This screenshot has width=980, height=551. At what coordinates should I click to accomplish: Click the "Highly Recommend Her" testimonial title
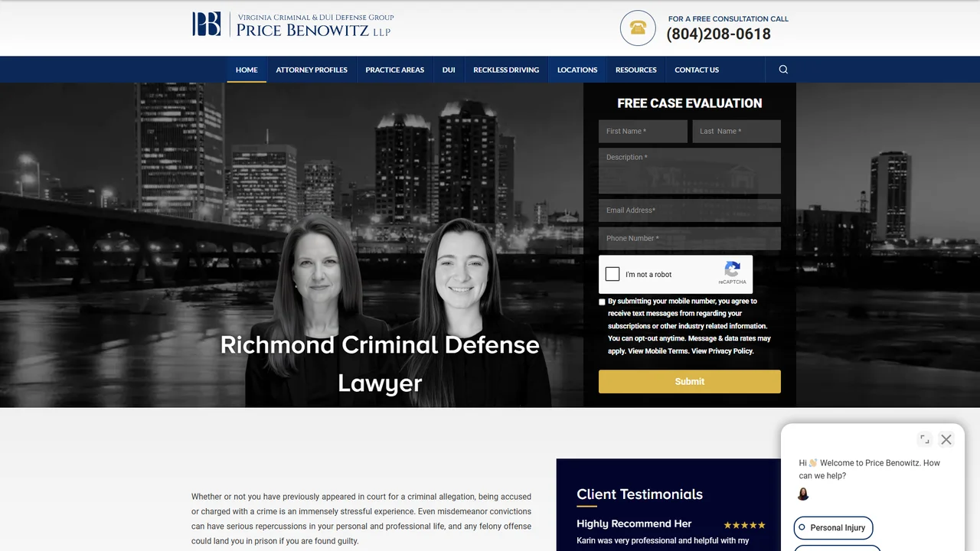tap(634, 524)
